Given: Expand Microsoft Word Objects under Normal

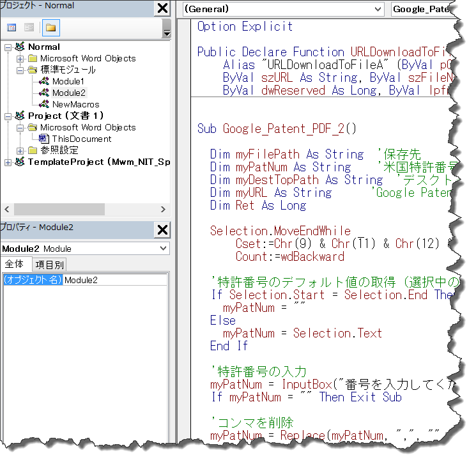Looking at the screenshot, I should pos(20,58).
